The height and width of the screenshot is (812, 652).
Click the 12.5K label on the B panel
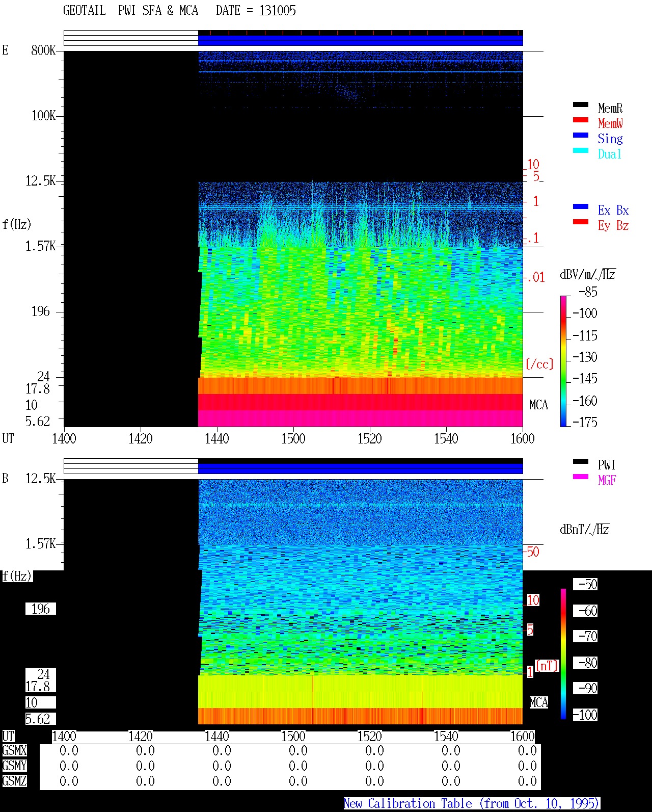[41, 478]
